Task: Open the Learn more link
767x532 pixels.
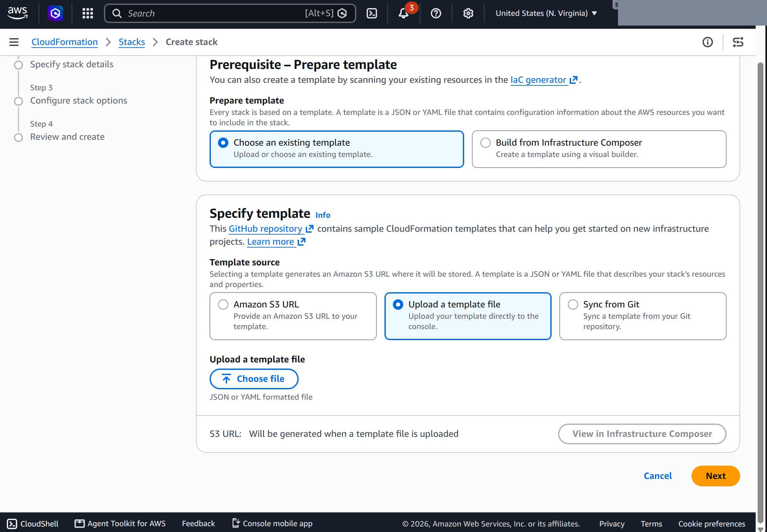Action: point(270,242)
